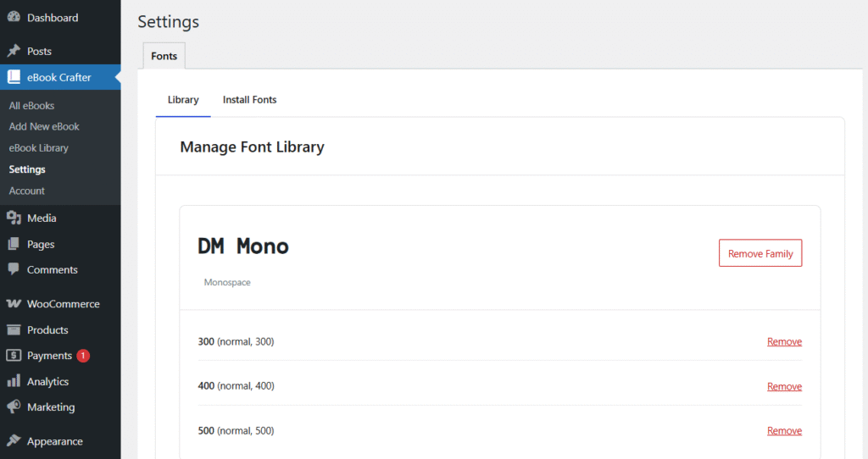The width and height of the screenshot is (868, 459).
Task: Select Add New eBook submenu
Action: [x=44, y=127]
